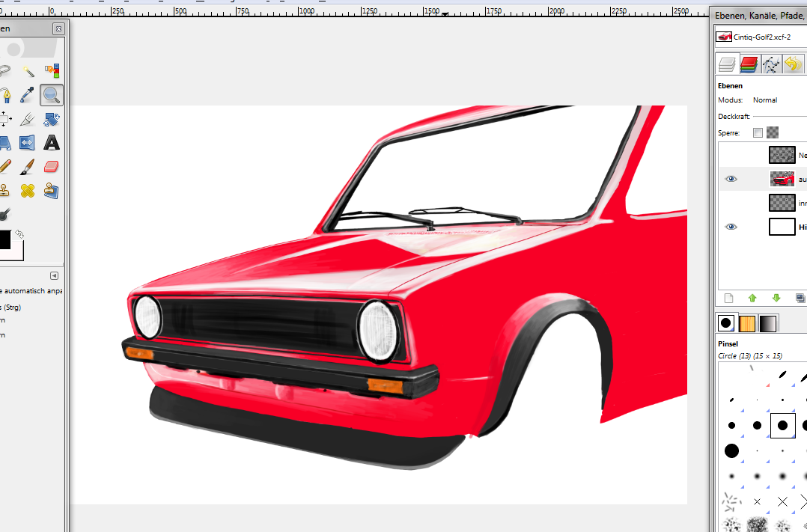Raise the layer with green up arrow
The image size is (807, 532).
click(x=752, y=298)
